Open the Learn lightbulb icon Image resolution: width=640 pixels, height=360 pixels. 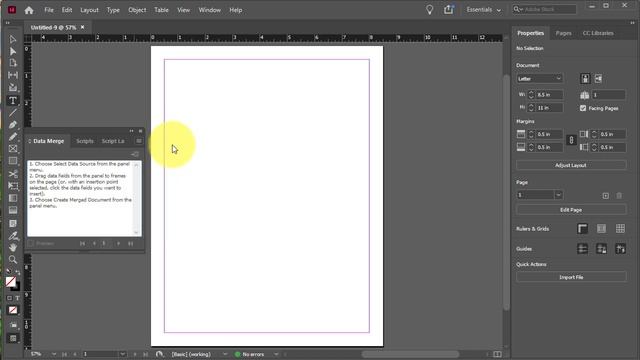[x=429, y=10]
